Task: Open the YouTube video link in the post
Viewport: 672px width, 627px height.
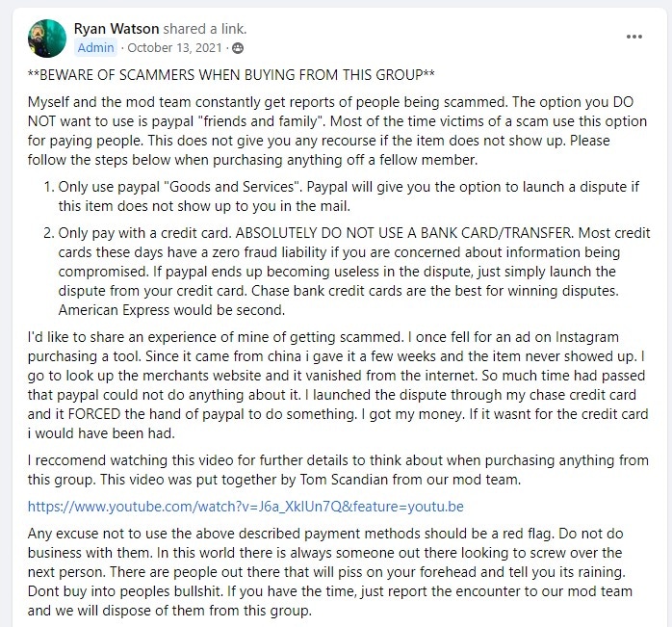Action: tap(246, 507)
